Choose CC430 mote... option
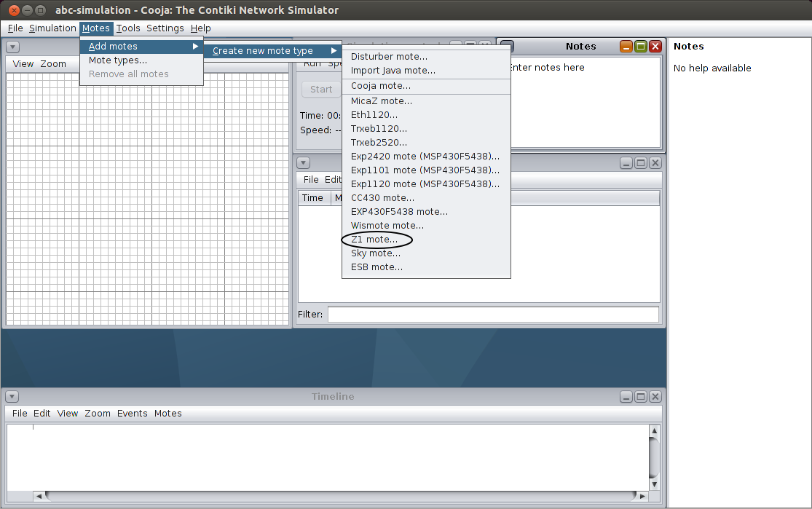Screen dimensions: 812x509 [426, 198]
